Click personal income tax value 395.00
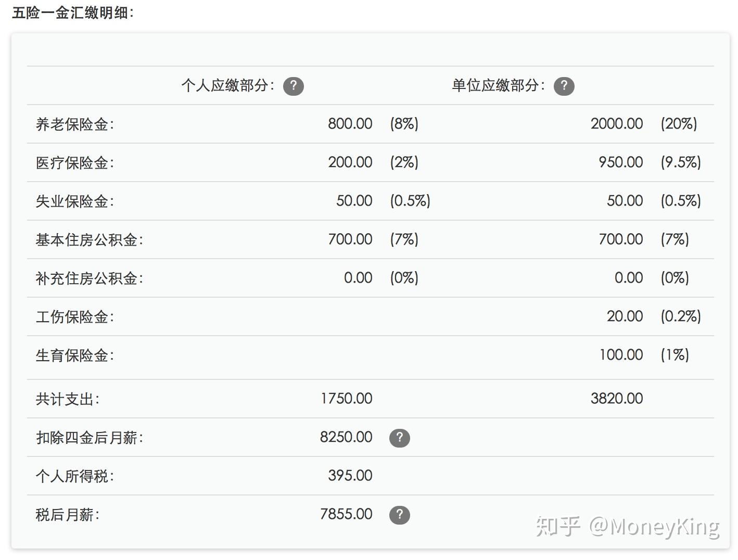Screen dimensions: 738x560 (x=350, y=476)
